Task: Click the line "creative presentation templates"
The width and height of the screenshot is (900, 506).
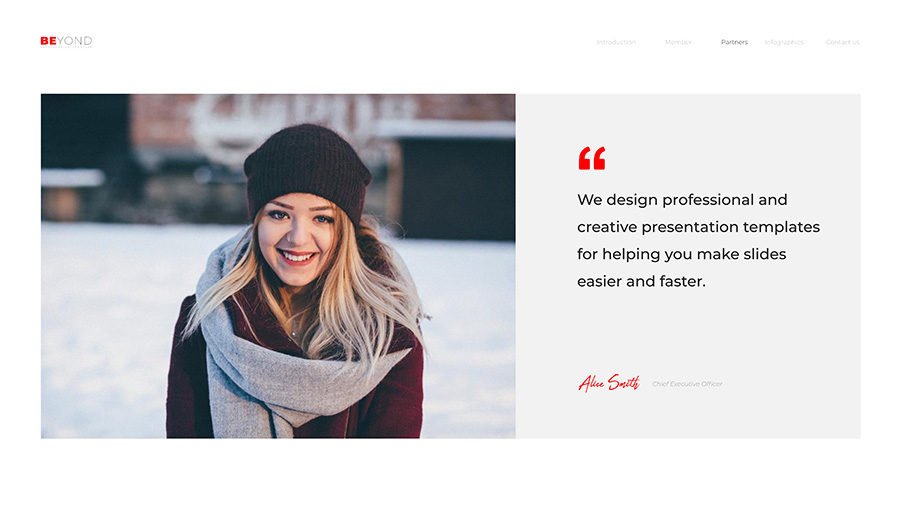Action: pos(699,227)
